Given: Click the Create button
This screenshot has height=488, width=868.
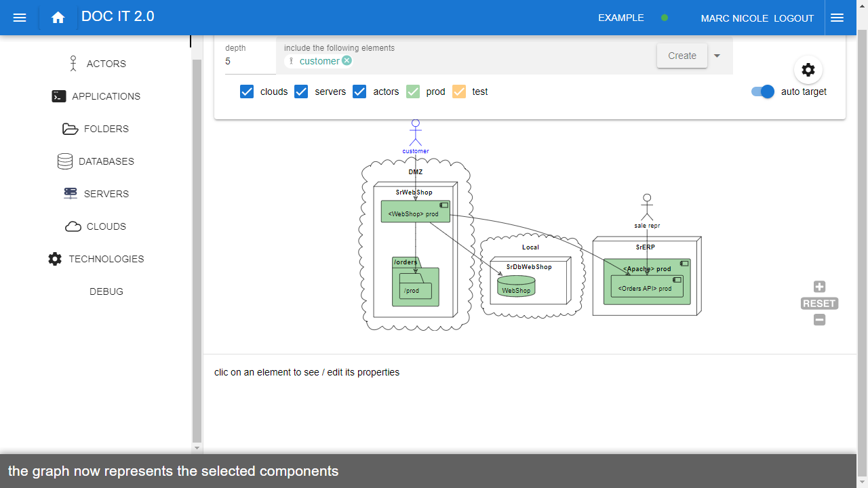Looking at the screenshot, I should point(682,56).
